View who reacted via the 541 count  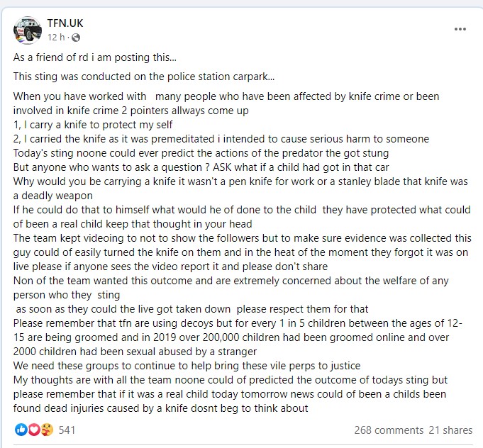[x=67, y=430]
